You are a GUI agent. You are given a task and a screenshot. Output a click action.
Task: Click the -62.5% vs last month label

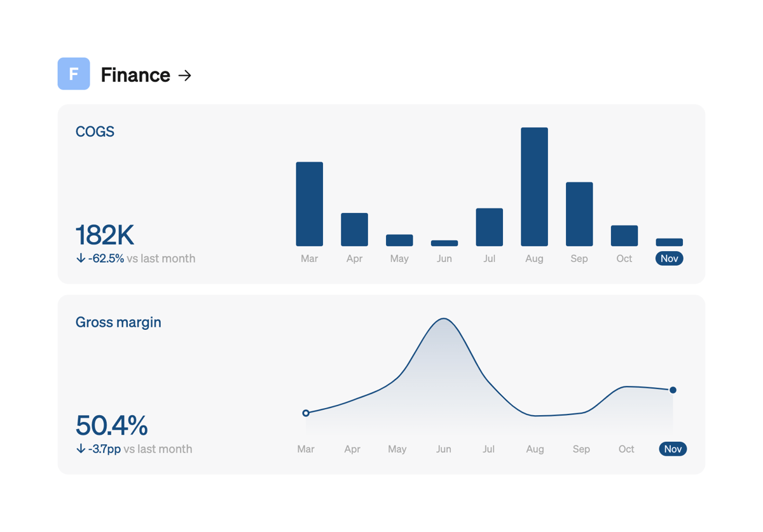coord(135,259)
